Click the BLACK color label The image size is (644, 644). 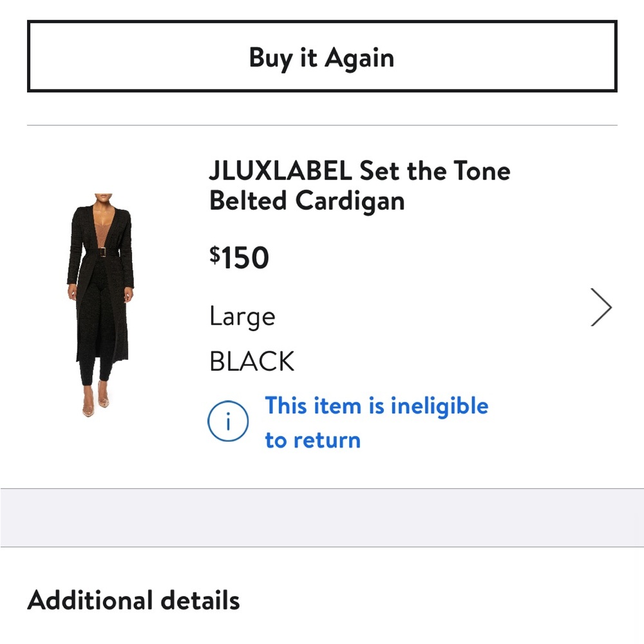click(x=251, y=361)
